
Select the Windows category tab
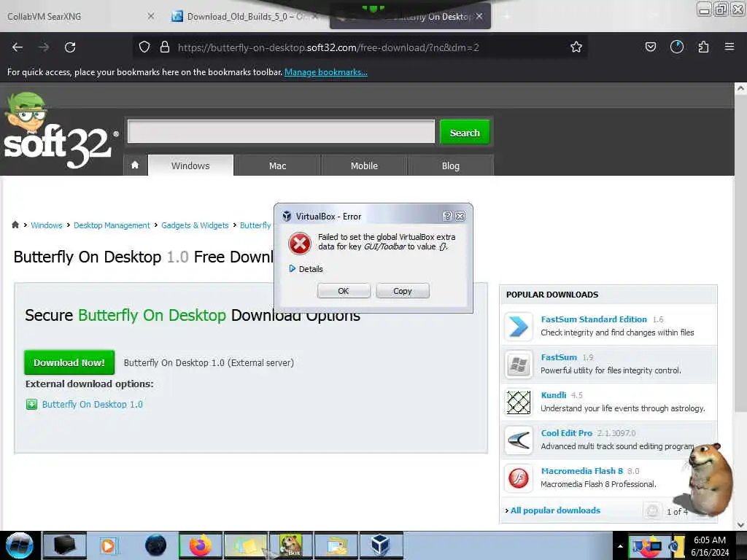pyautogui.click(x=190, y=166)
